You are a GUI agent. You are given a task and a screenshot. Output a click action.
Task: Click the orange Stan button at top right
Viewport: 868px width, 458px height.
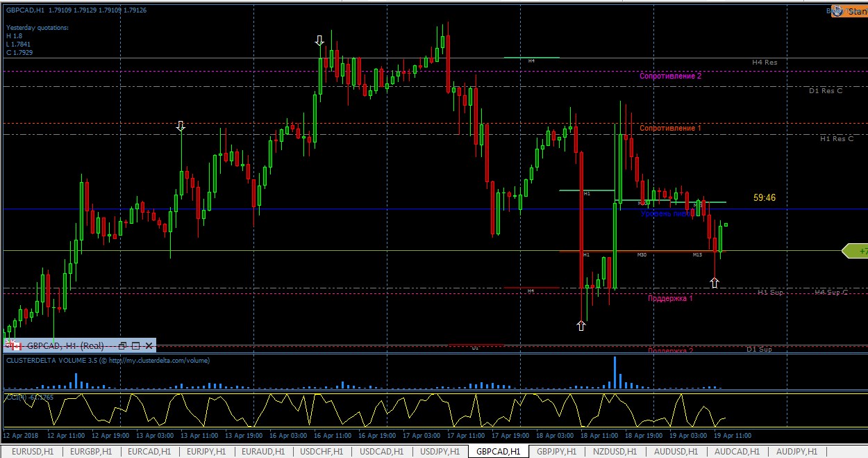(849, 12)
